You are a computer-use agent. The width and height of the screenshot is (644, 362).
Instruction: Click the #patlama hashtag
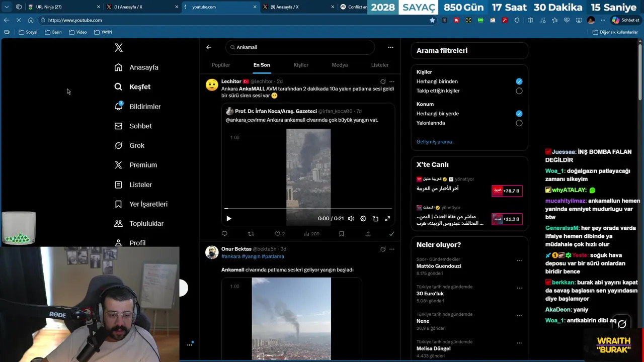coord(273,256)
